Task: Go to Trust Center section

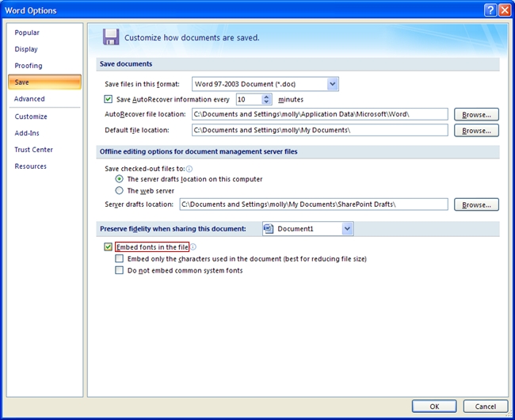Action: (33, 150)
